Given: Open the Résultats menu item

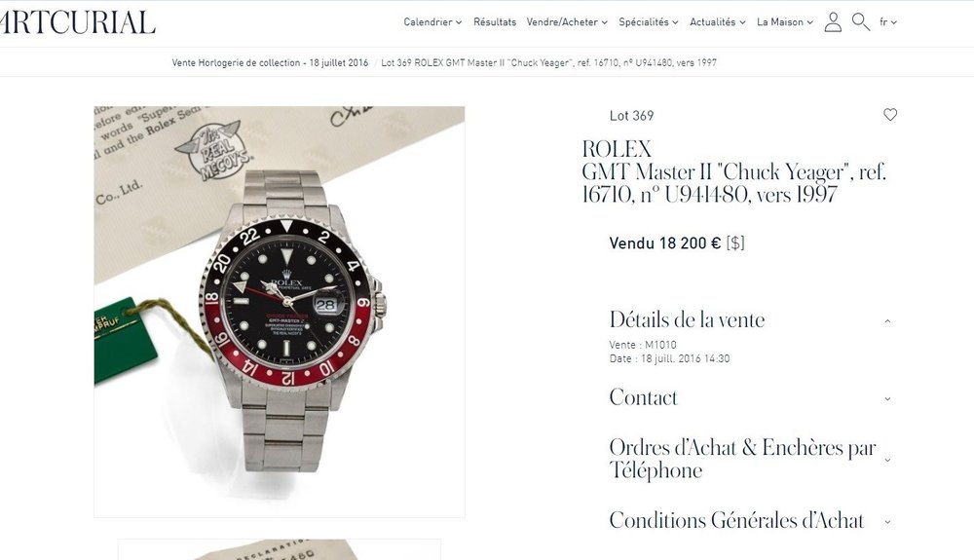Looking at the screenshot, I should [495, 21].
